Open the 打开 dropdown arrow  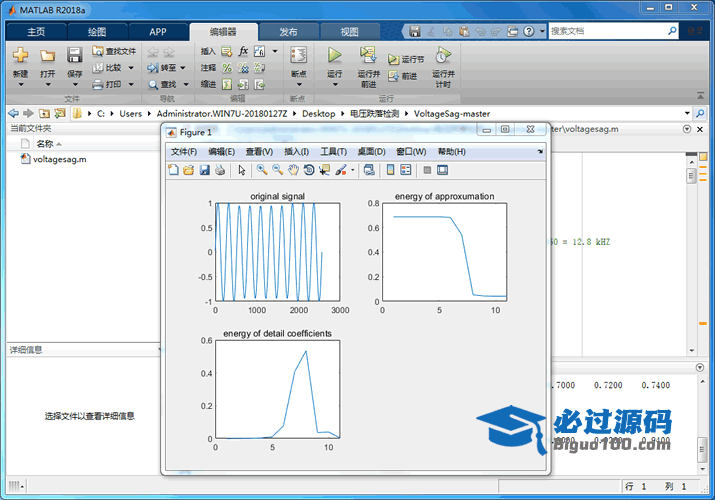click(47, 84)
